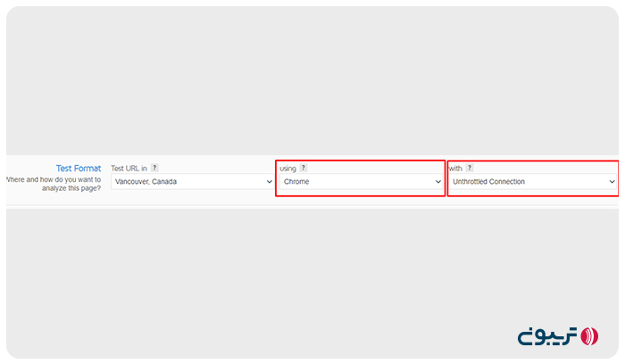Click the "using" label text

[x=287, y=168]
